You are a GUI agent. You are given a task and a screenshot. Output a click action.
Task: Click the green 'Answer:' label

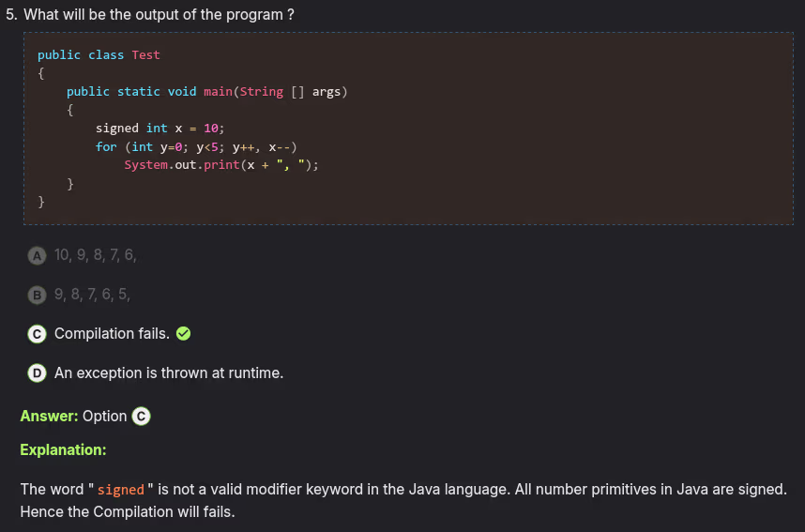tap(50, 416)
